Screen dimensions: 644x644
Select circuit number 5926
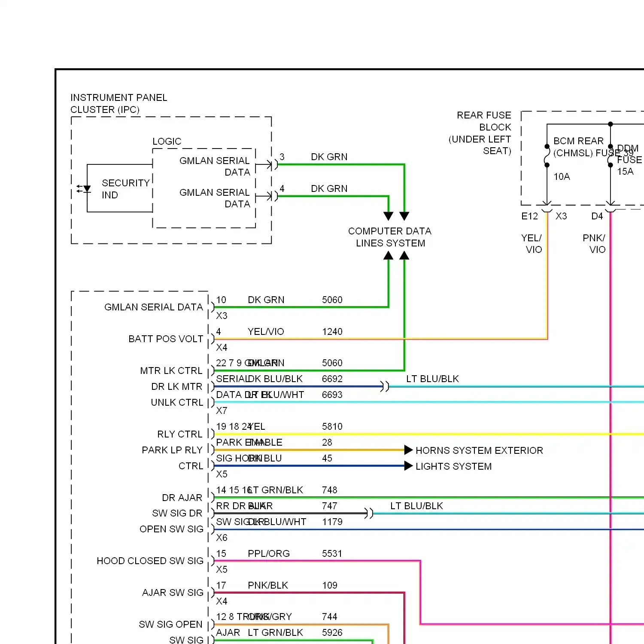(x=332, y=632)
